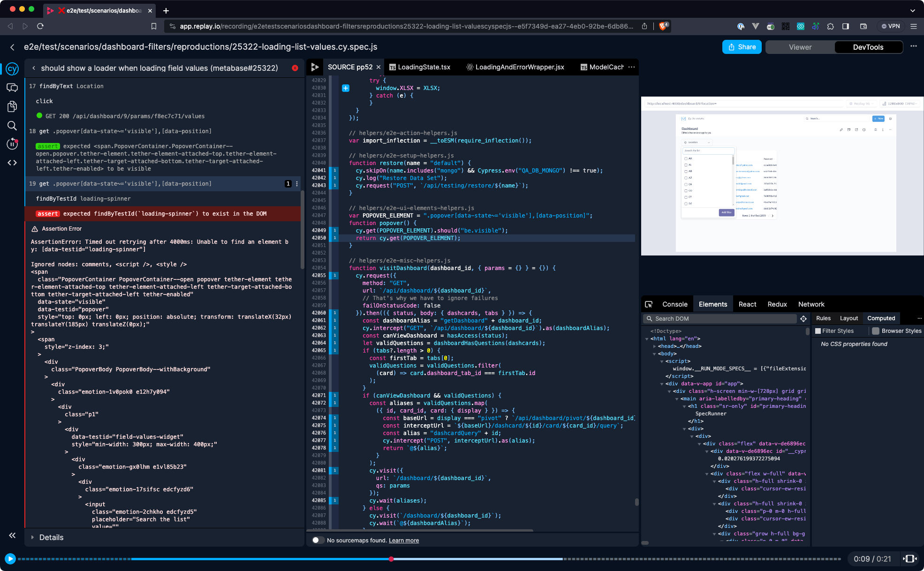The width and height of the screenshot is (924, 571).
Task: Click the element picker icon
Action: [649, 304]
